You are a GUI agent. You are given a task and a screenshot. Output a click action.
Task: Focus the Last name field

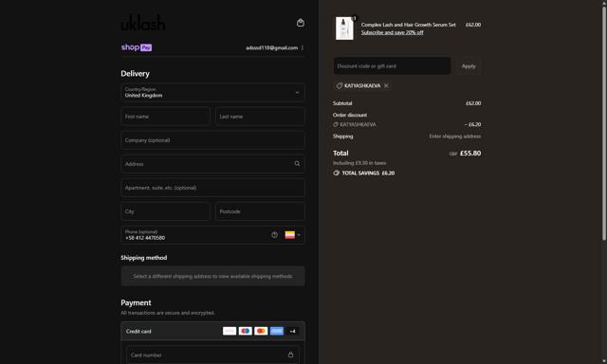pyautogui.click(x=260, y=117)
